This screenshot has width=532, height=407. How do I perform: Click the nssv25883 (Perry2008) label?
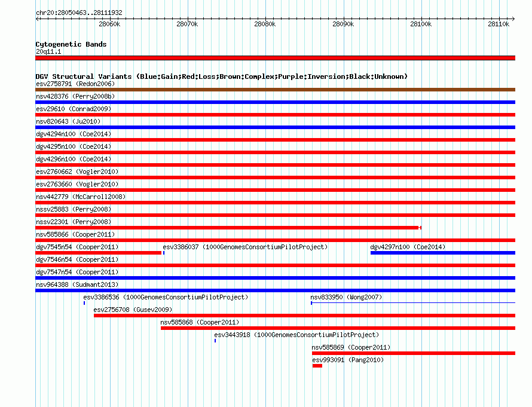(x=74, y=209)
